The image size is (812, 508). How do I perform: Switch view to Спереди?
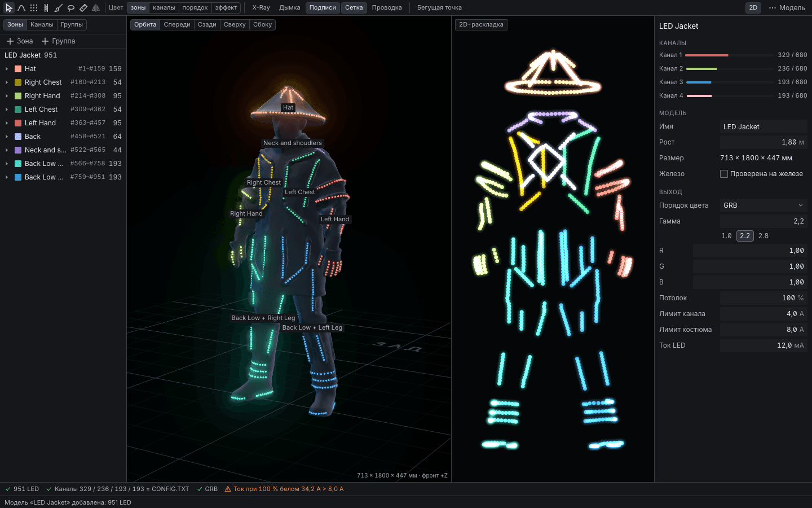(177, 25)
